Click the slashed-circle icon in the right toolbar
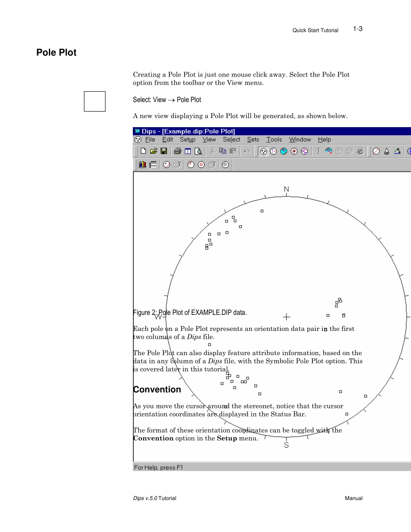Viewport: 411px width, 532px height. point(376,151)
